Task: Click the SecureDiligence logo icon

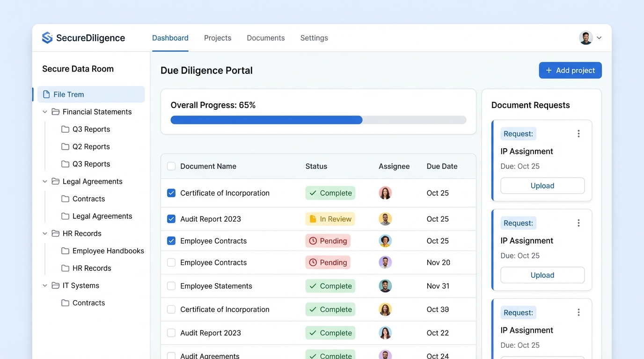Action: click(x=47, y=38)
